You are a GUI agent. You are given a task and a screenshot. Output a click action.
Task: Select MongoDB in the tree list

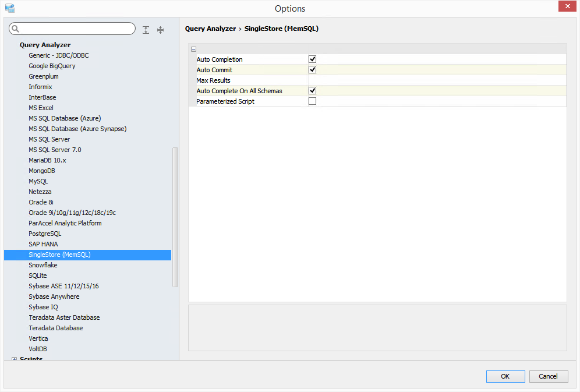[42, 171]
